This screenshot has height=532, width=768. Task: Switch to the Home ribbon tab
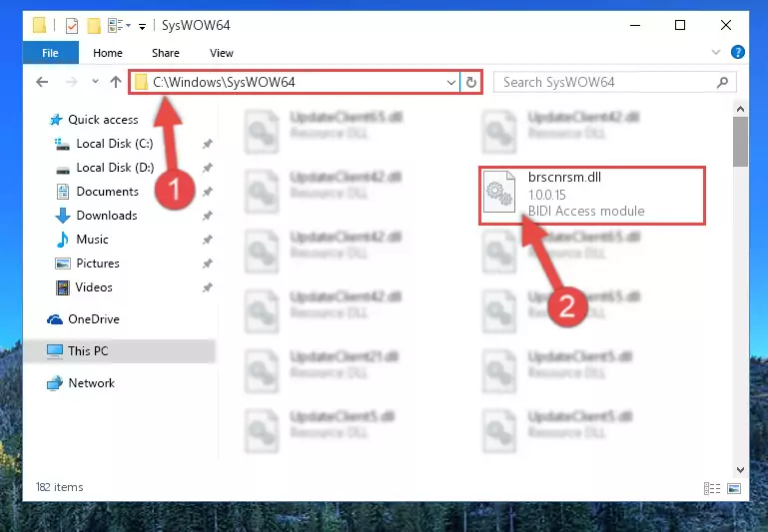coord(108,53)
